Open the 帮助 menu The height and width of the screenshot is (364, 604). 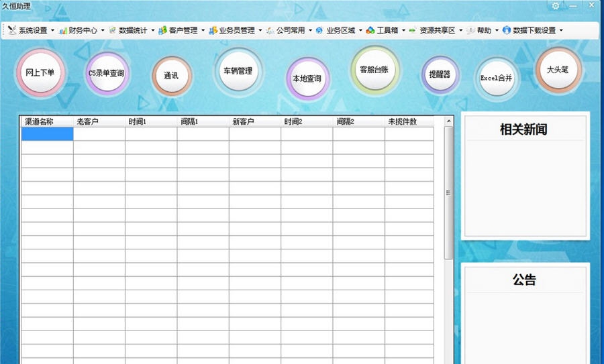tap(484, 30)
